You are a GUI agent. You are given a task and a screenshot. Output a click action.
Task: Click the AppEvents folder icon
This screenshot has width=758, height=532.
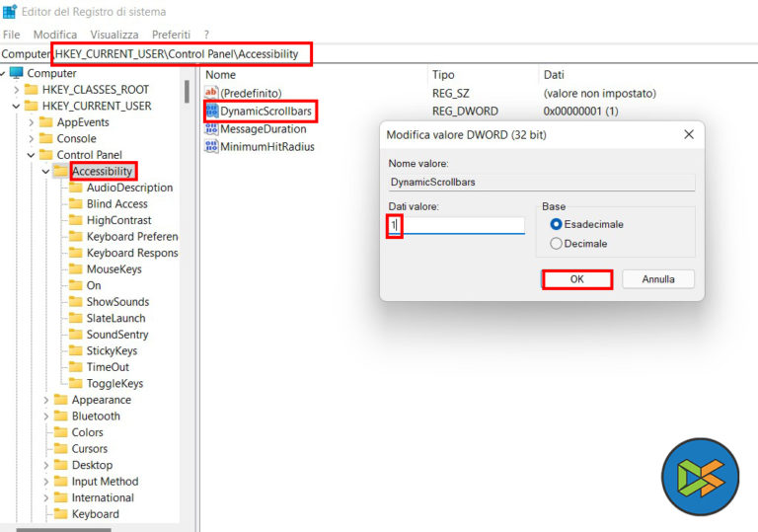pos(46,121)
